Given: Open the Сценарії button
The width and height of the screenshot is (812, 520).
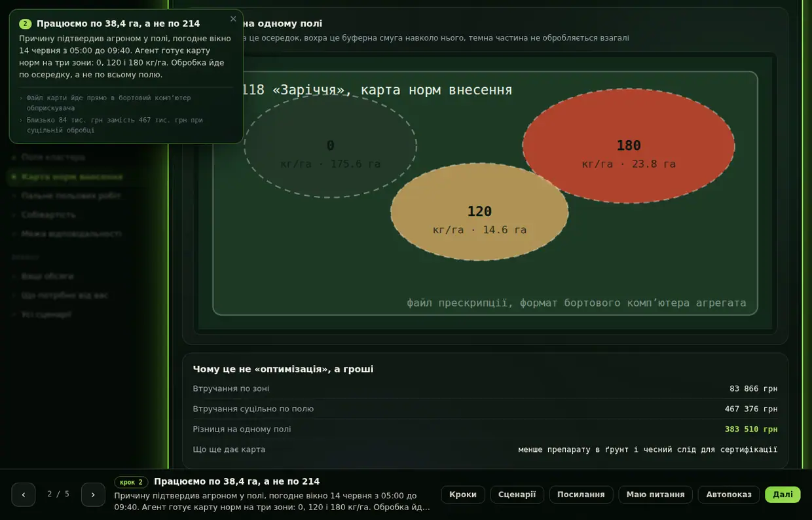Looking at the screenshot, I should [x=517, y=494].
